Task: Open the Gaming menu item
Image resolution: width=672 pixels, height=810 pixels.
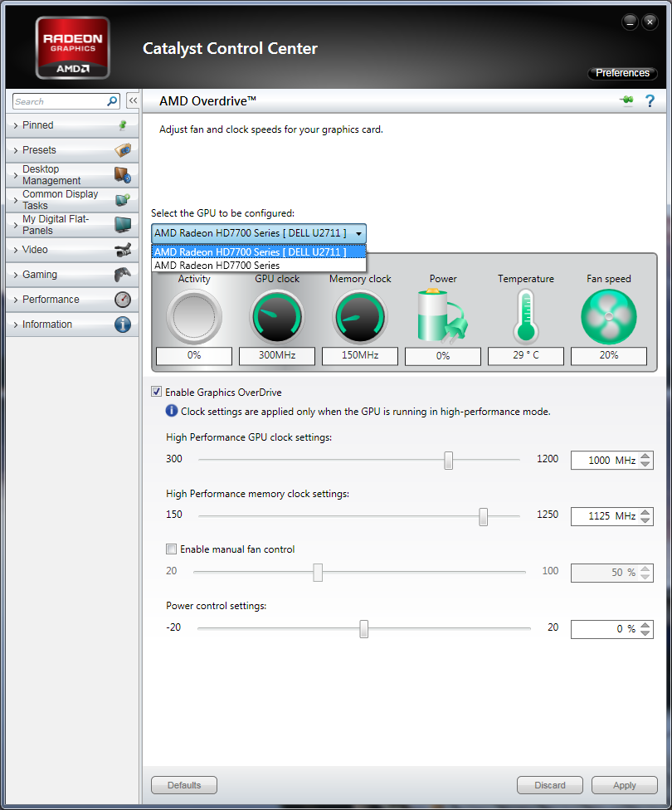Action: (72, 275)
